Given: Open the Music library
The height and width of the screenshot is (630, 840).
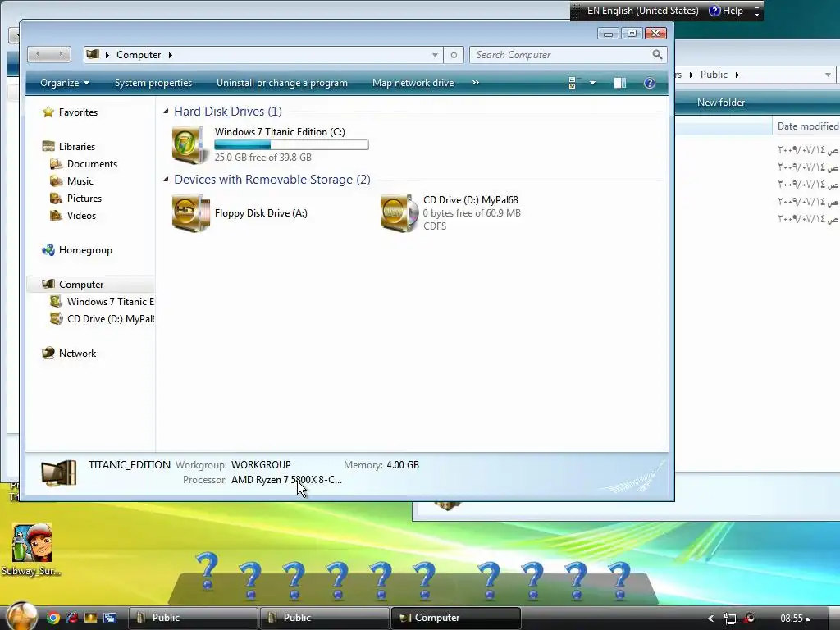Looking at the screenshot, I should click(x=80, y=181).
